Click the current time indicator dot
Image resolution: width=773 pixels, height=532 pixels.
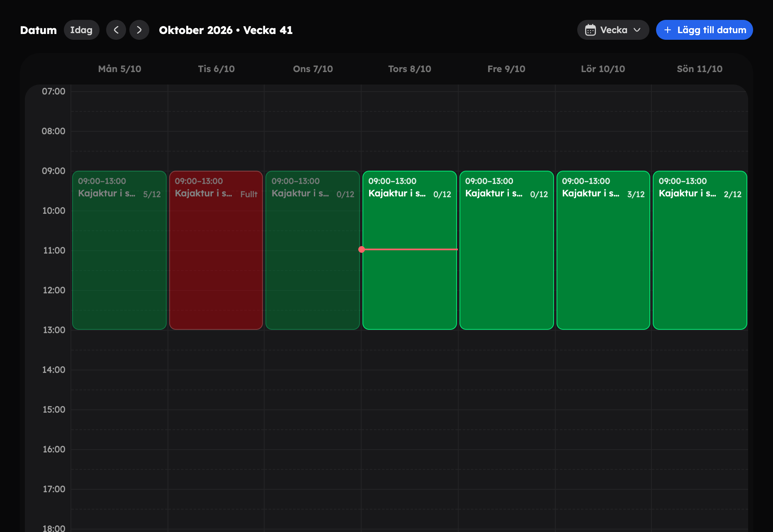pyautogui.click(x=362, y=249)
